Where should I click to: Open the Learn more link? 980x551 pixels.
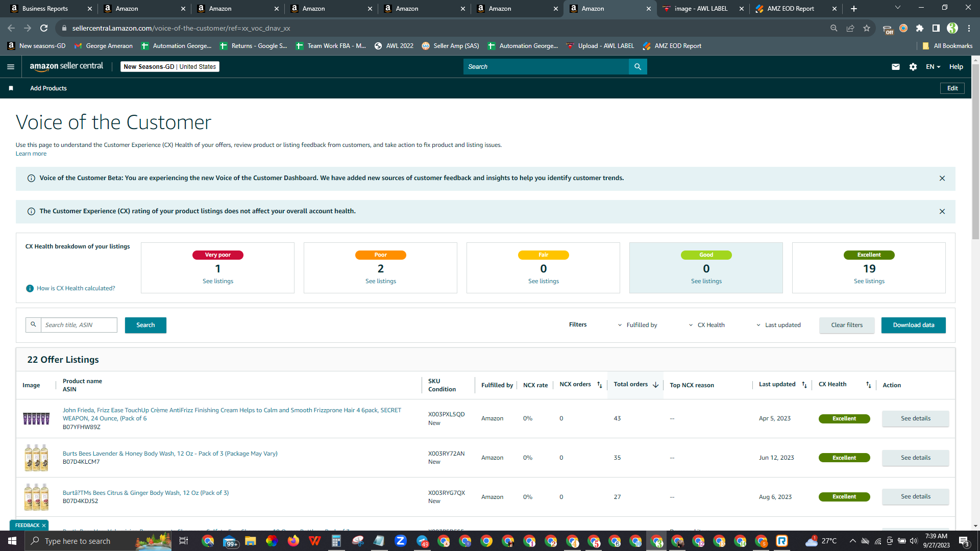(31, 154)
